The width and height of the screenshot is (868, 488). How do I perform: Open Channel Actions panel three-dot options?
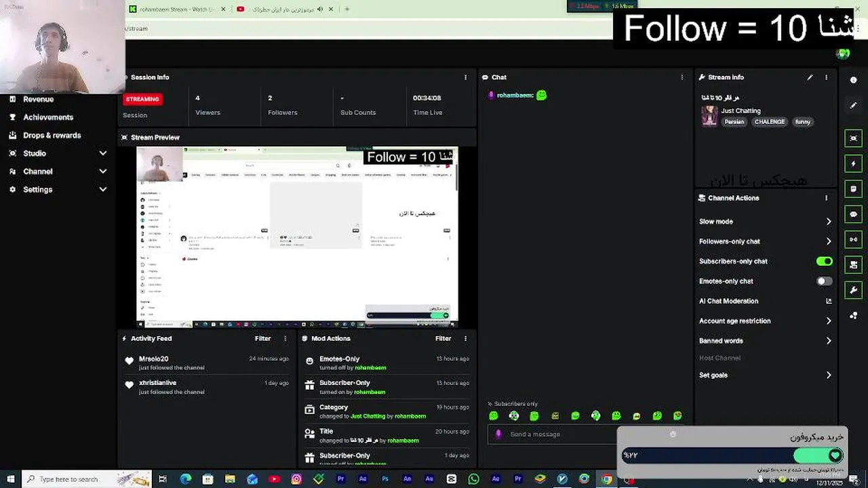(x=826, y=198)
